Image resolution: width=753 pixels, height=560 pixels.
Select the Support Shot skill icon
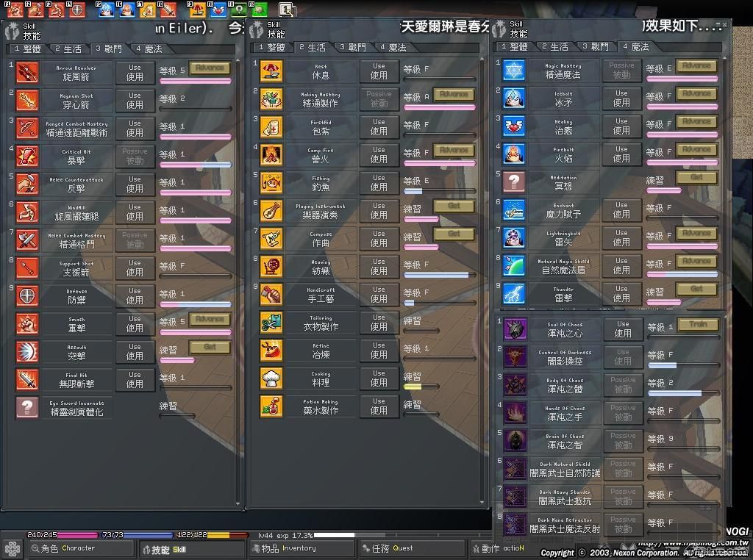click(27, 268)
